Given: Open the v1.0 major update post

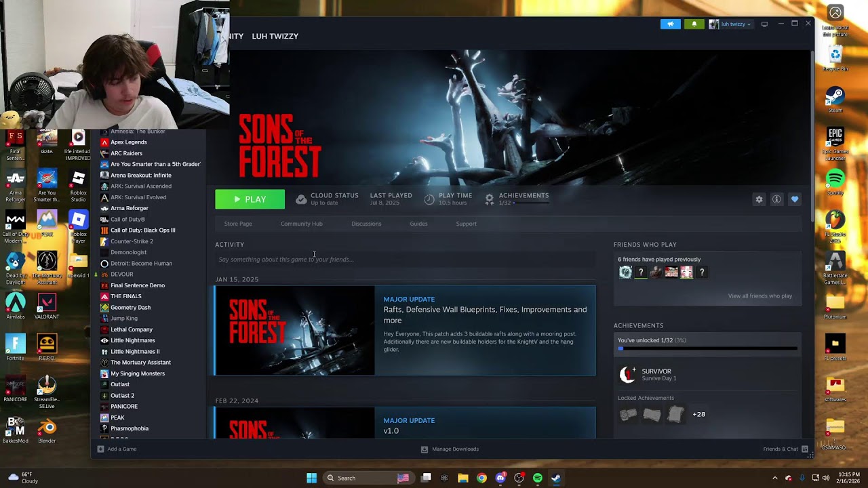Looking at the screenshot, I should click(x=405, y=422).
